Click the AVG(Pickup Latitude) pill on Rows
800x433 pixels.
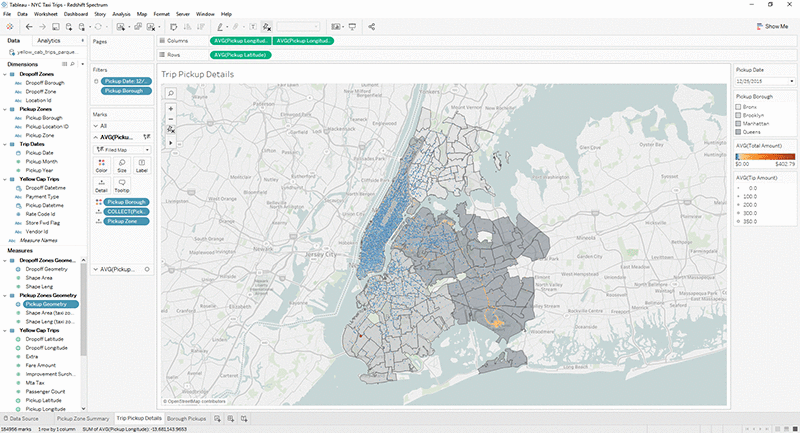(241, 55)
